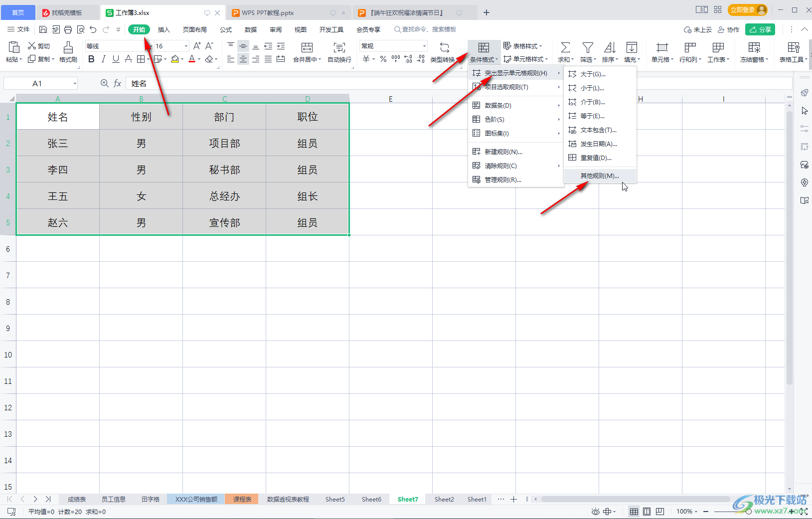Expand the Worksheet dropdown in ribbon
812x519 pixels.
coord(728,60)
